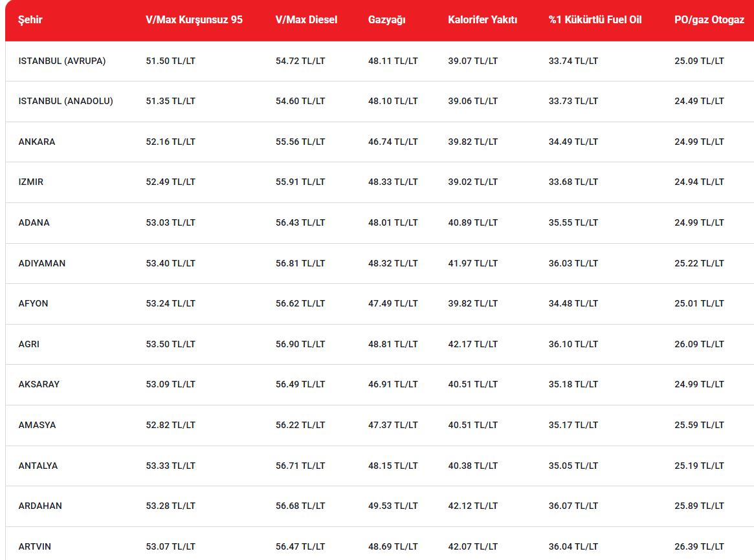Click the Gazyağı column header
This screenshot has height=560, width=754.
(386, 19)
